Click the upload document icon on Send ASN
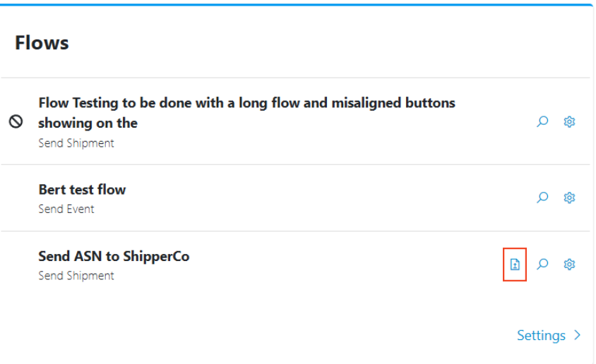The width and height of the screenshot is (596, 364). (515, 265)
